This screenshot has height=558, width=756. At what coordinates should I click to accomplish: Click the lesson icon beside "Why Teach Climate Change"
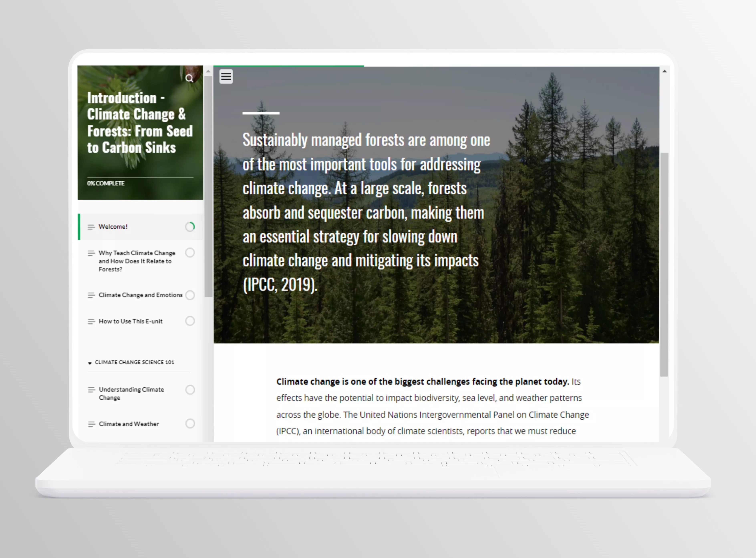point(92,253)
